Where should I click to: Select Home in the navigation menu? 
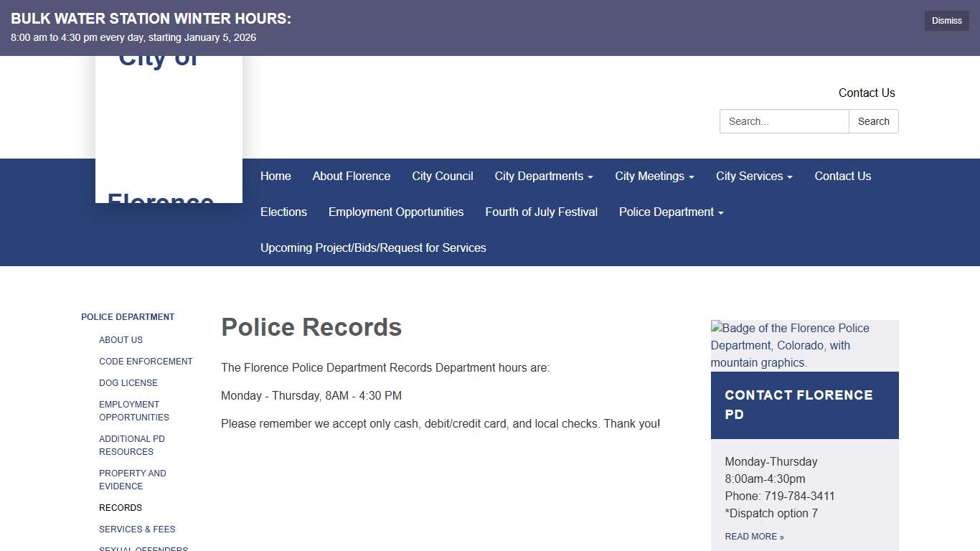tap(275, 176)
